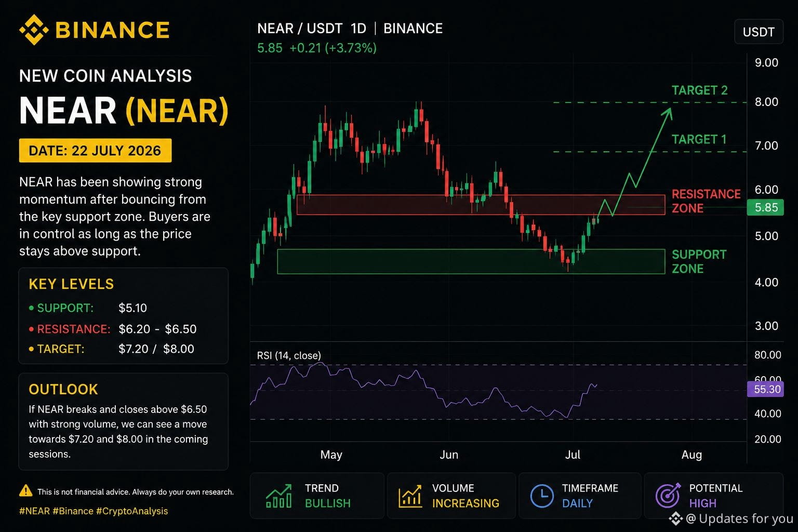The image size is (798, 532).
Task: Click the +0.21 (+3.73%) price change
Action: point(333,48)
